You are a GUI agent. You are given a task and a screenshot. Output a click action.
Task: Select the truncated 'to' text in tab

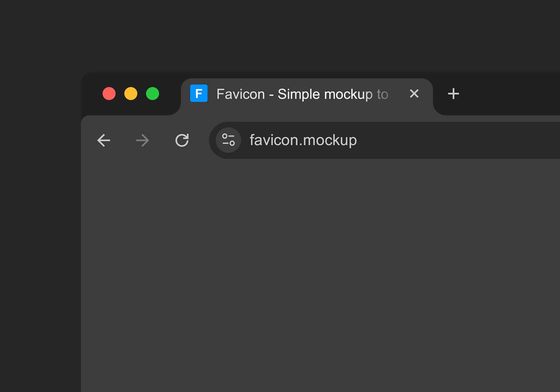383,94
